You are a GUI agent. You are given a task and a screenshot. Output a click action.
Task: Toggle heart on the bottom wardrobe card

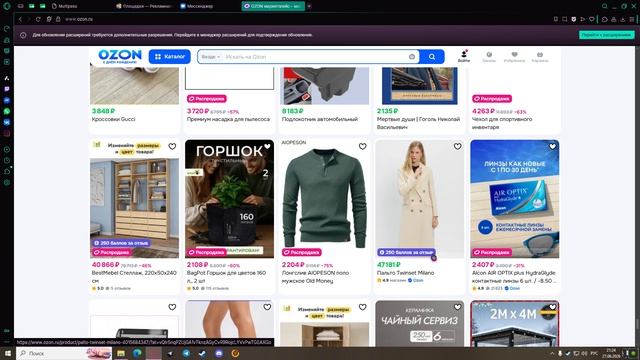[x=362, y=307]
